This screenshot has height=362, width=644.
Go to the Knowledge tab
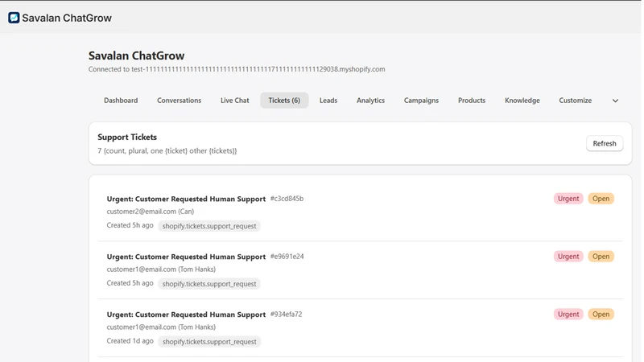coord(522,100)
